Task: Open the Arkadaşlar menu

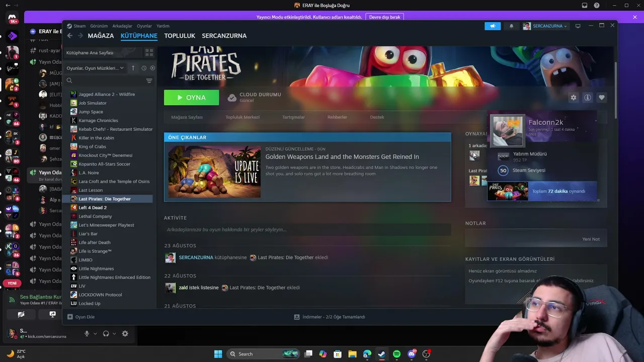Action: [122, 26]
